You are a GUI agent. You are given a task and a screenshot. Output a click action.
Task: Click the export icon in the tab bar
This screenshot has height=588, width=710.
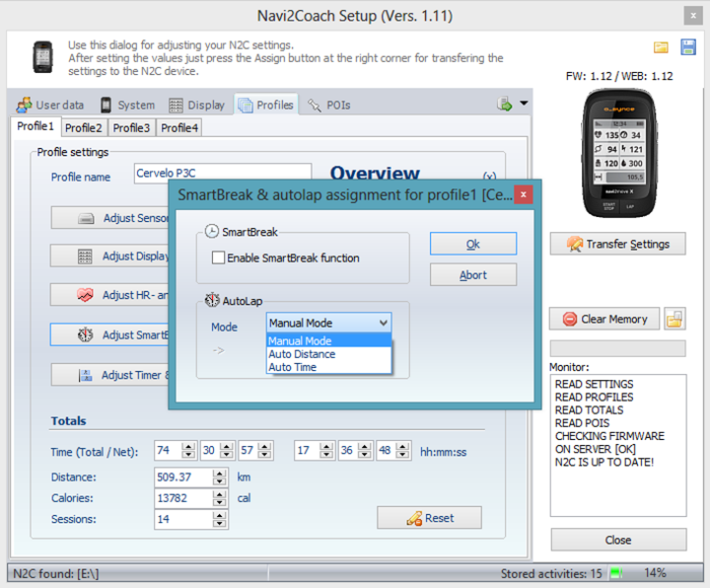coord(505,104)
